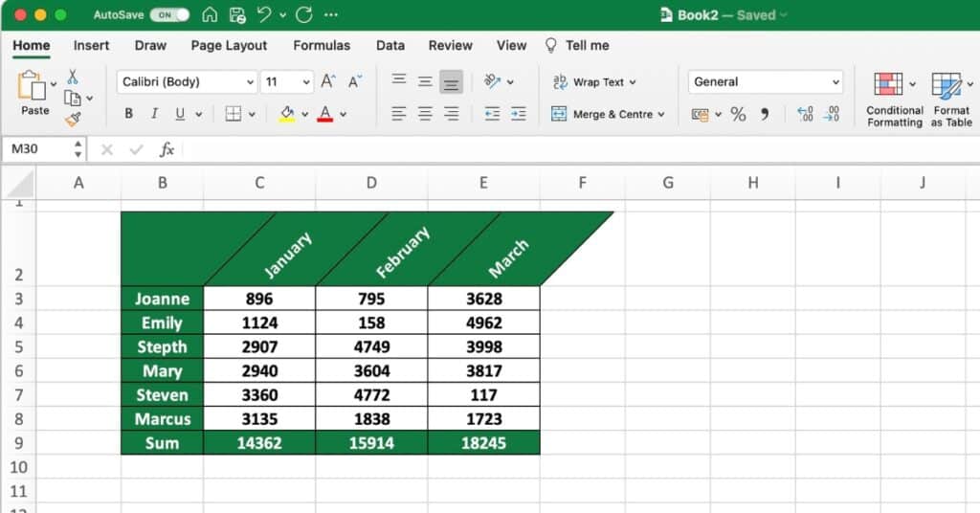Open the more options ellipsis in title bar

coord(331,14)
